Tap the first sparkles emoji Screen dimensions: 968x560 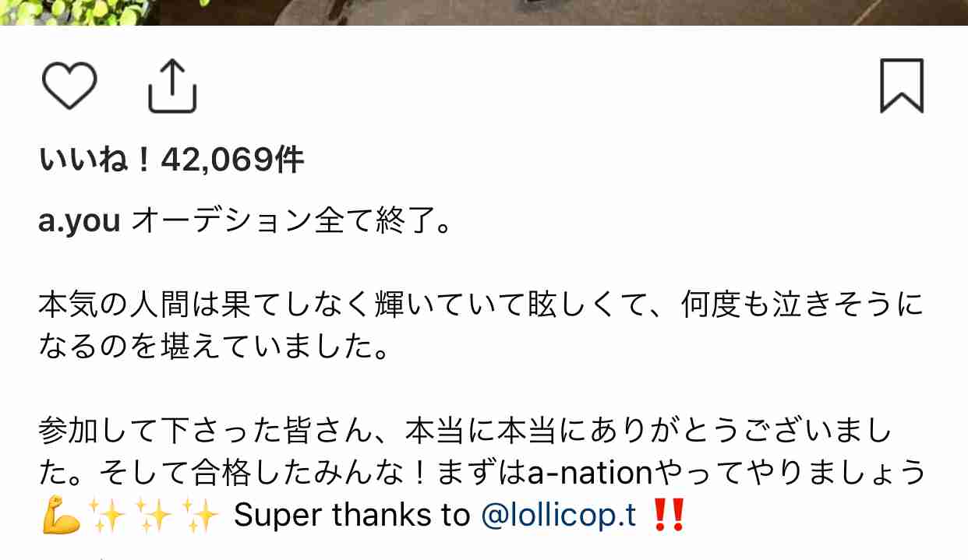pyautogui.click(x=108, y=516)
